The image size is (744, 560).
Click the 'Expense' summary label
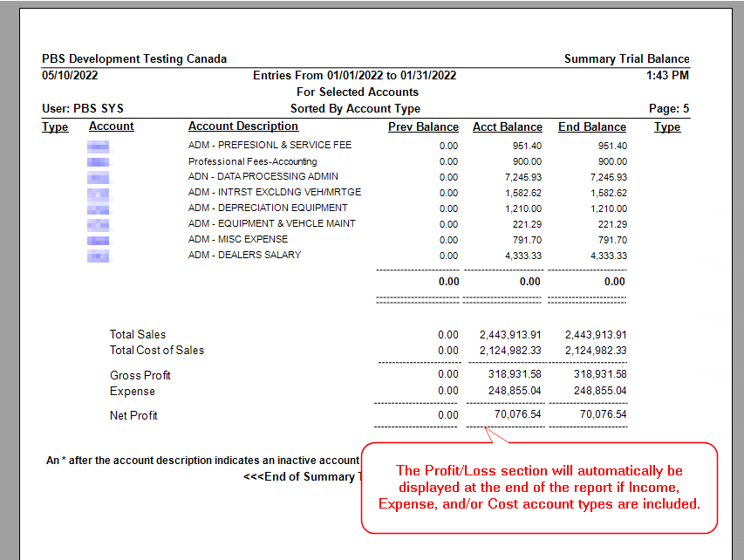pos(133,392)
